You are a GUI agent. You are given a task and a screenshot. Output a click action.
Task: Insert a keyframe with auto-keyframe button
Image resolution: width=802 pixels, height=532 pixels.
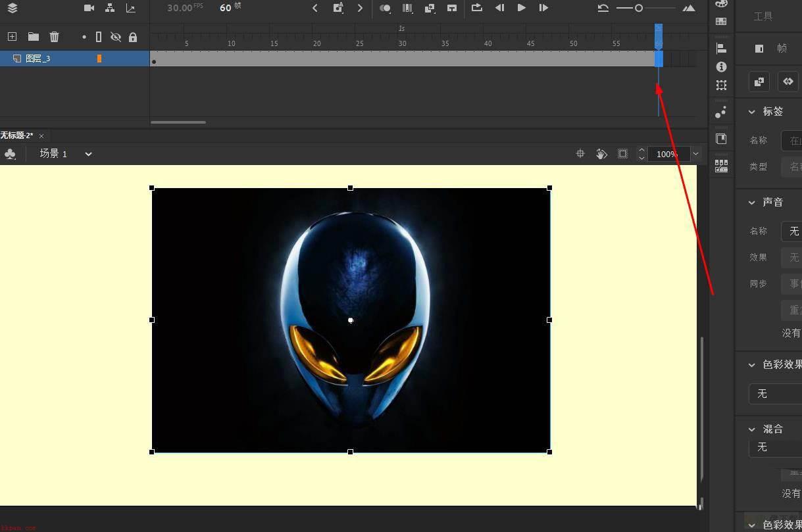click(338, 8)
